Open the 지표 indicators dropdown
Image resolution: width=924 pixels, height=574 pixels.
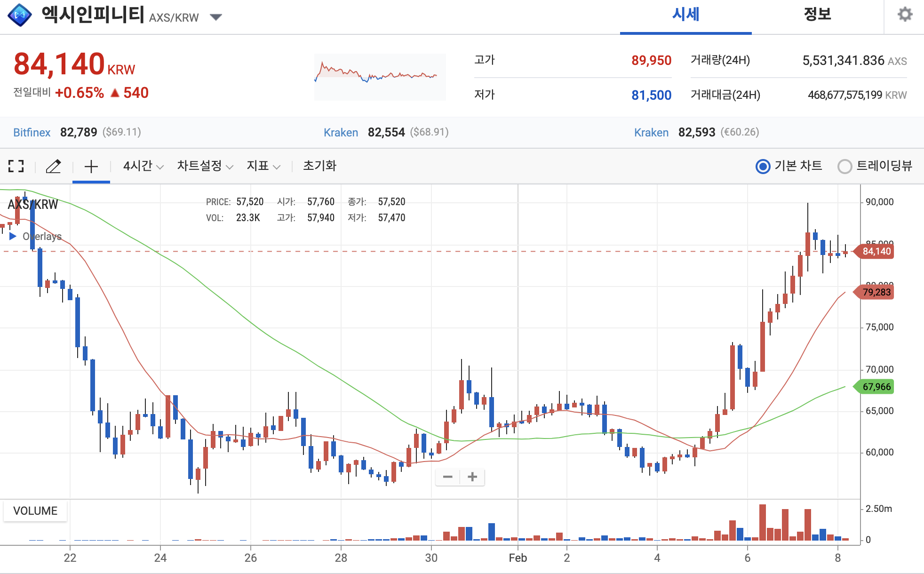(x=263, y=166)
